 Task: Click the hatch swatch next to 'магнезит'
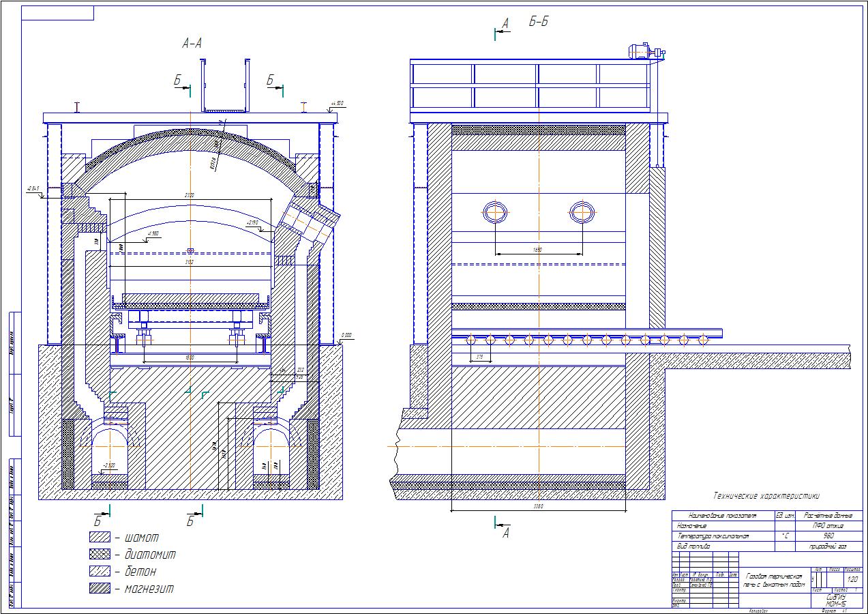[100, 588]
